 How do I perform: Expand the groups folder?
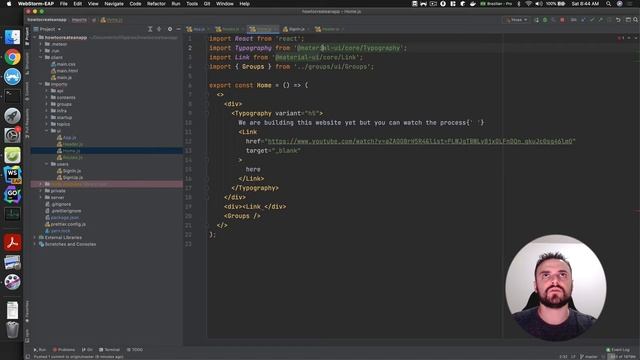(x=47, y=104)
